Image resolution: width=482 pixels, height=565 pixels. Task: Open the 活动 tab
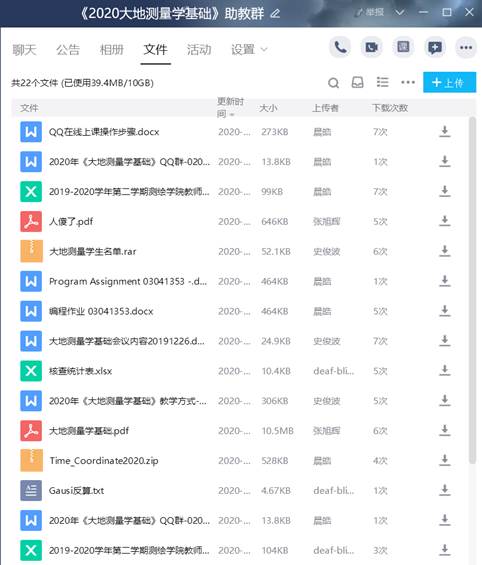click(199, 50)
